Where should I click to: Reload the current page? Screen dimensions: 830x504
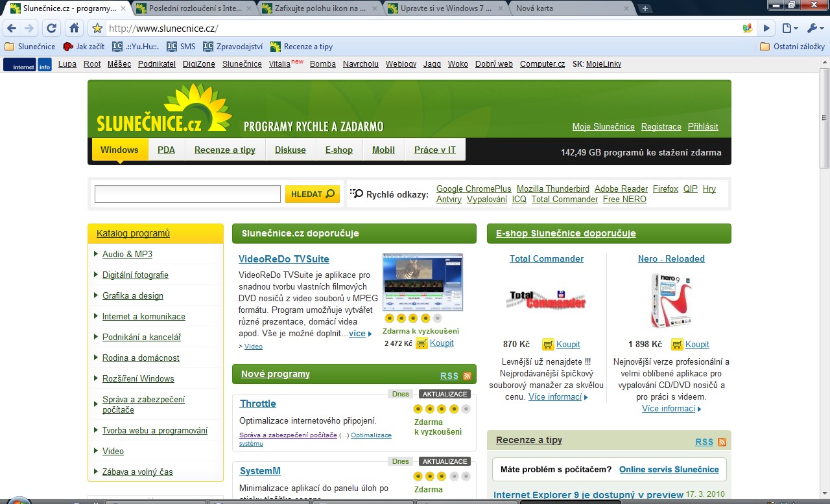(52, 29)
